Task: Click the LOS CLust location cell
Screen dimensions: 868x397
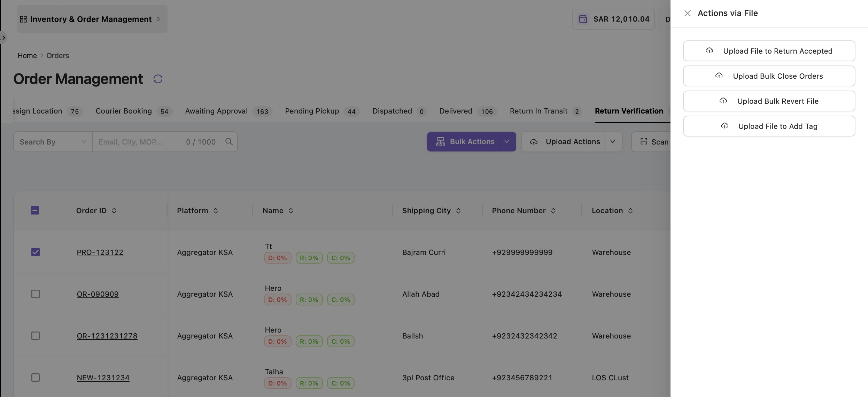Action: pos(610,378)
